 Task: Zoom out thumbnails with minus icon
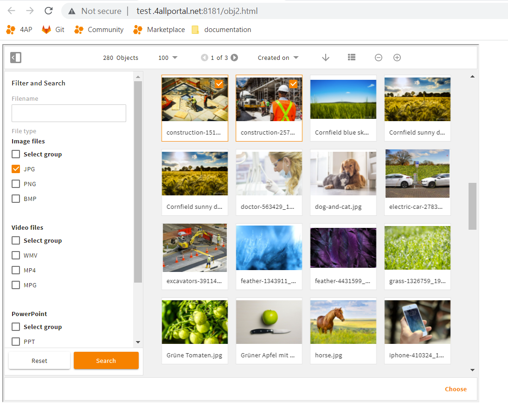click(x=379, y=58)
